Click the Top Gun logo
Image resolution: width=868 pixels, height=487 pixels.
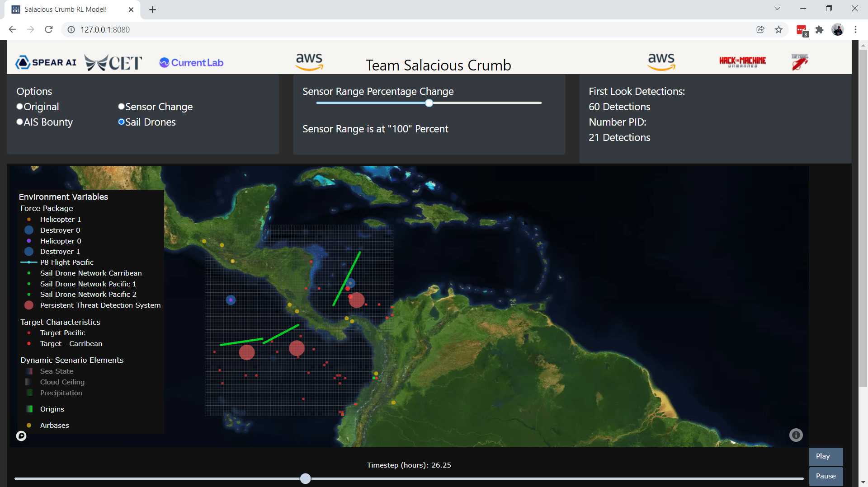tap(799, 62)
